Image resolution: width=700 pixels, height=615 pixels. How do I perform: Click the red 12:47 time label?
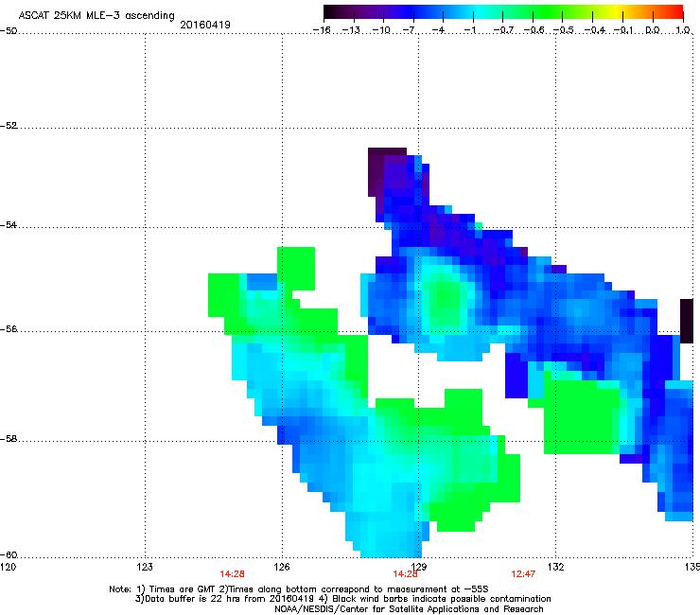coord(523,574)
